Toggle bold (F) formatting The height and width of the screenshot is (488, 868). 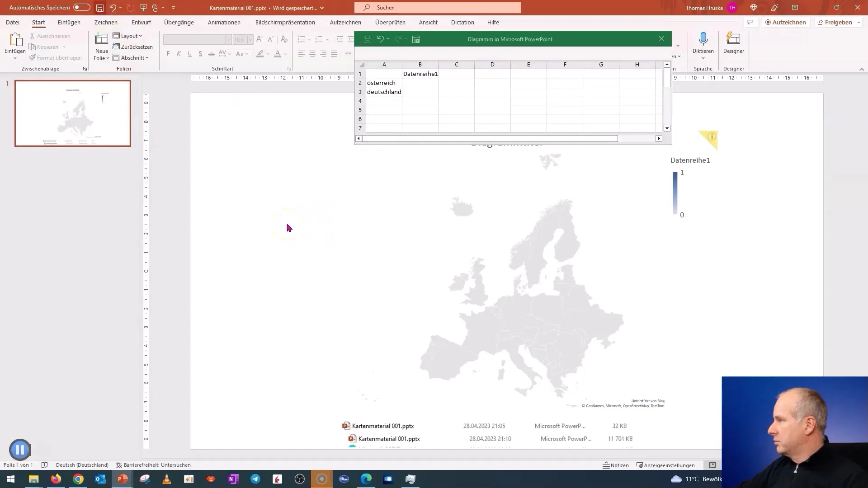pos(168,54)
